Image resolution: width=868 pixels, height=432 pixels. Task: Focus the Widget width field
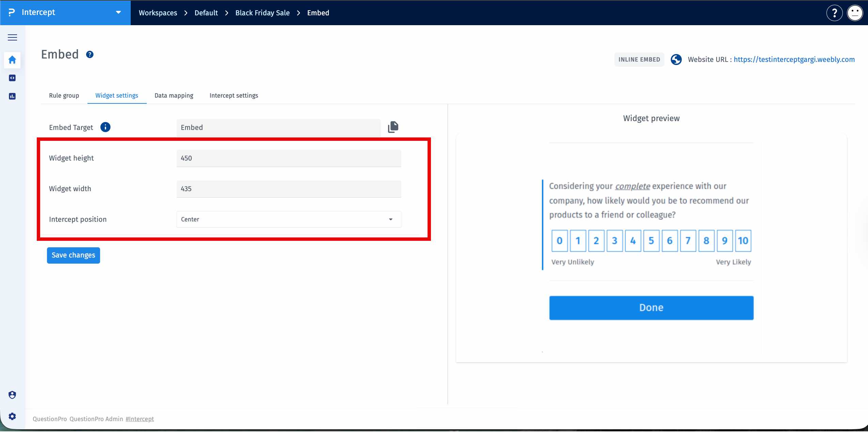(x=289, y=189)
